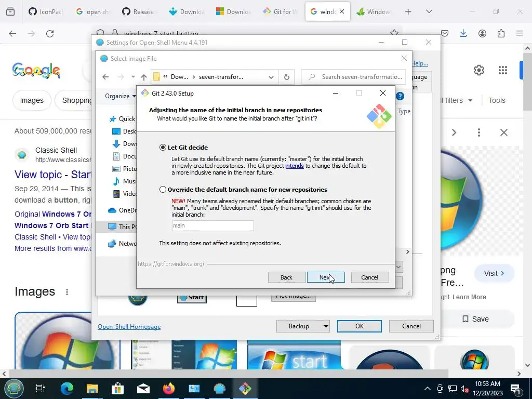Open Google settings gear icon

click(x=478, y=70)
